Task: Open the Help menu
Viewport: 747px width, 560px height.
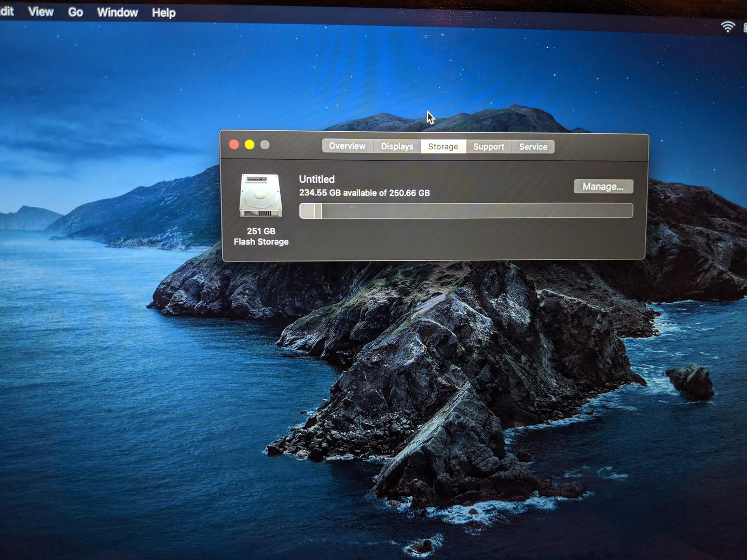Action: (164, 12)
